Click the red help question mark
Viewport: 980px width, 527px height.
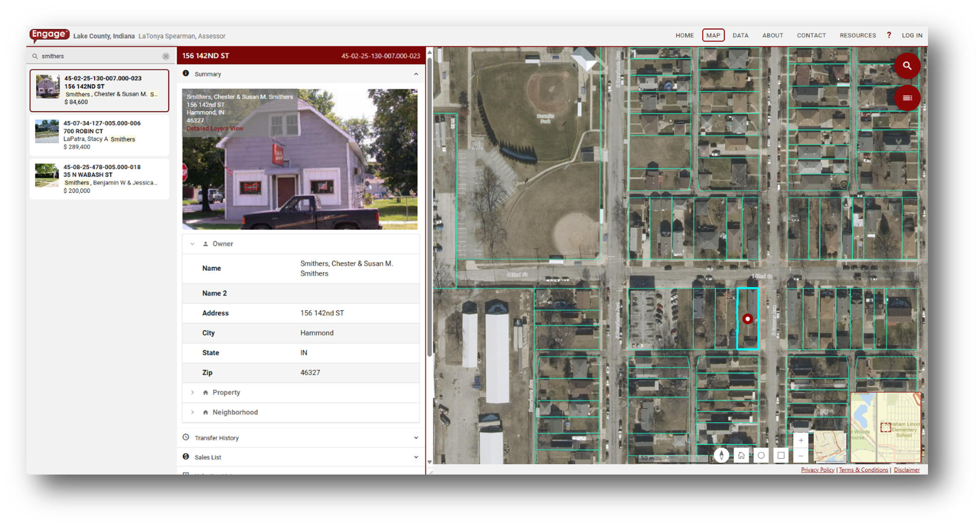(x=889, y=36)
